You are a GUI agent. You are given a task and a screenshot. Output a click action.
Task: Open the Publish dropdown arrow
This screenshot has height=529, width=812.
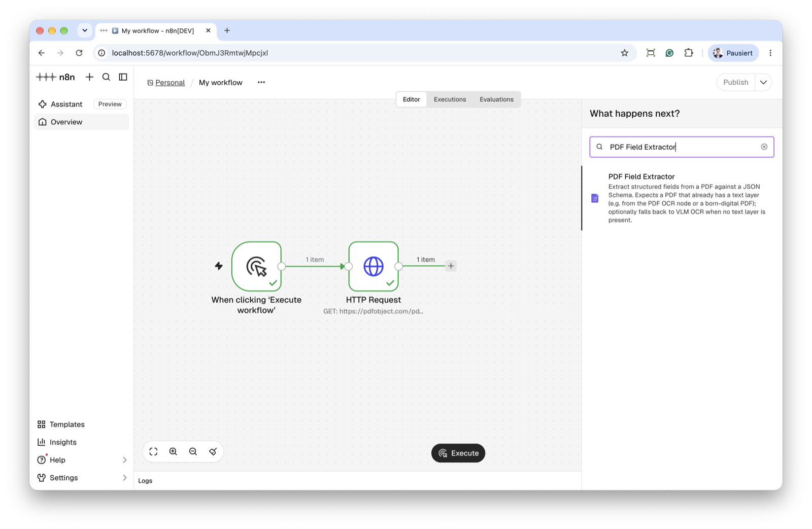pyautogui.click(x=763, y=82)
